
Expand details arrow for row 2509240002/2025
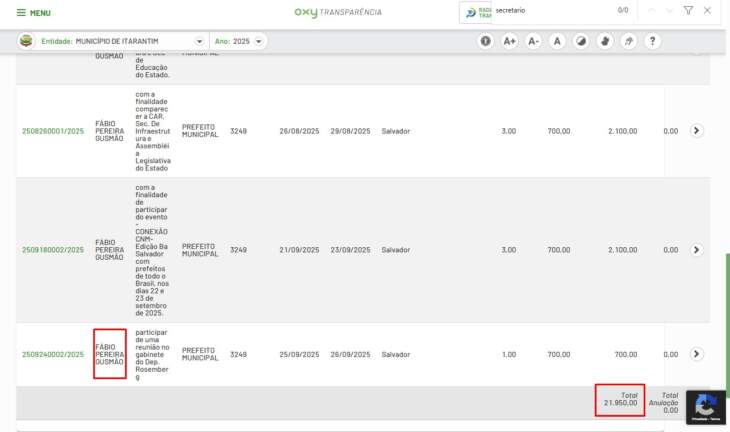point(697,354)
